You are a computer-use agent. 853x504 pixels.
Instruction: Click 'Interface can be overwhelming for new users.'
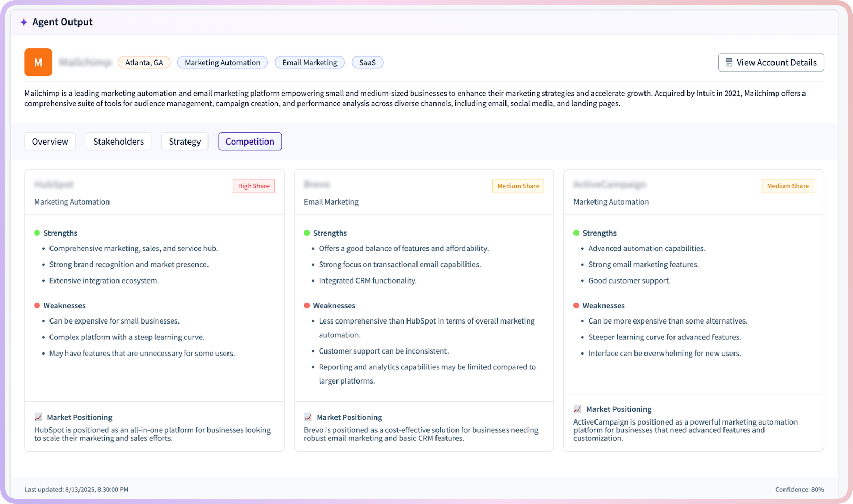pyautogui.click(x=664, y=354)
